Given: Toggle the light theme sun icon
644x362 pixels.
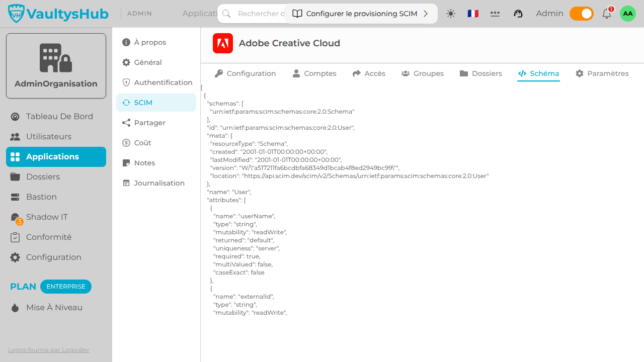Looking at the screenshot, I should pos(451,14).
